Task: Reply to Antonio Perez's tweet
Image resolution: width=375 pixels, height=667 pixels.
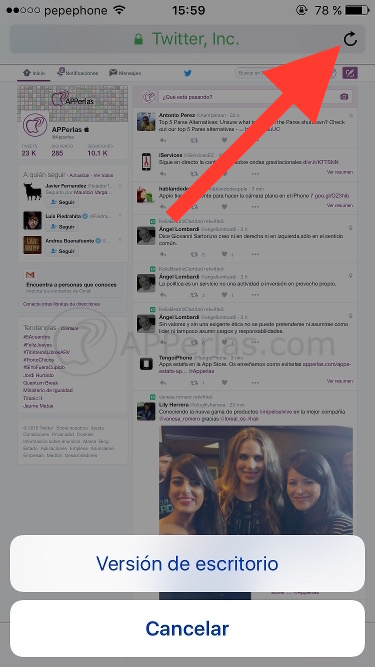Action: [163, 140]
